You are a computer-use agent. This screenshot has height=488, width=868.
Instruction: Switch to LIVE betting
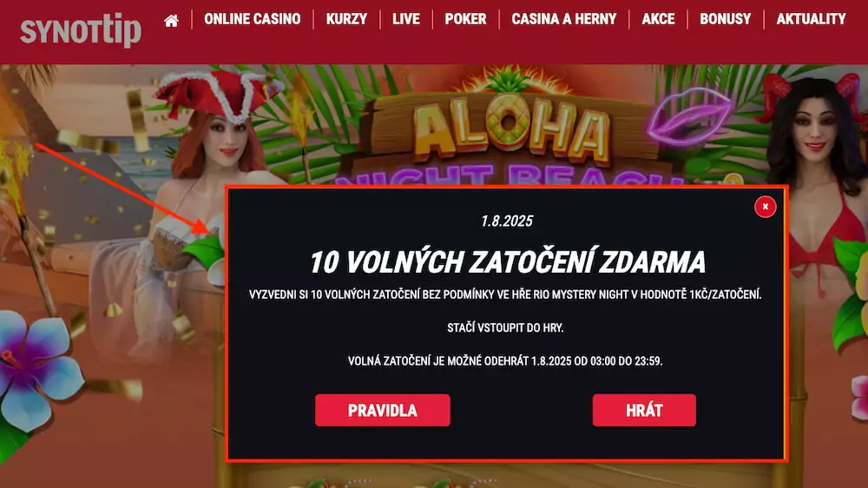[406, 19]
